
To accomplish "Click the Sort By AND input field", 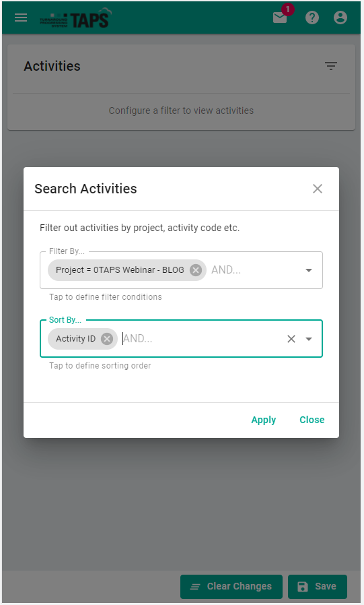I will point(202,339).
